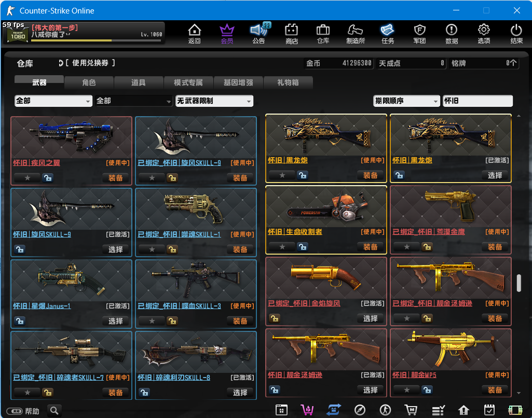Toggle favorite star on 怀旧|疾风之翼
Viewport: 532px width, 418px height.
pos(28,178)
